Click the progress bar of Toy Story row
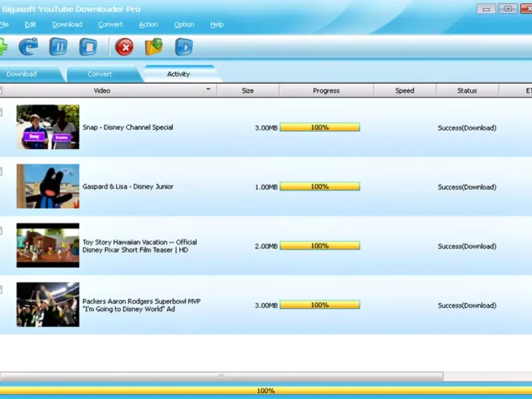Viewport: 532px width, 399px height. [320, 245]
